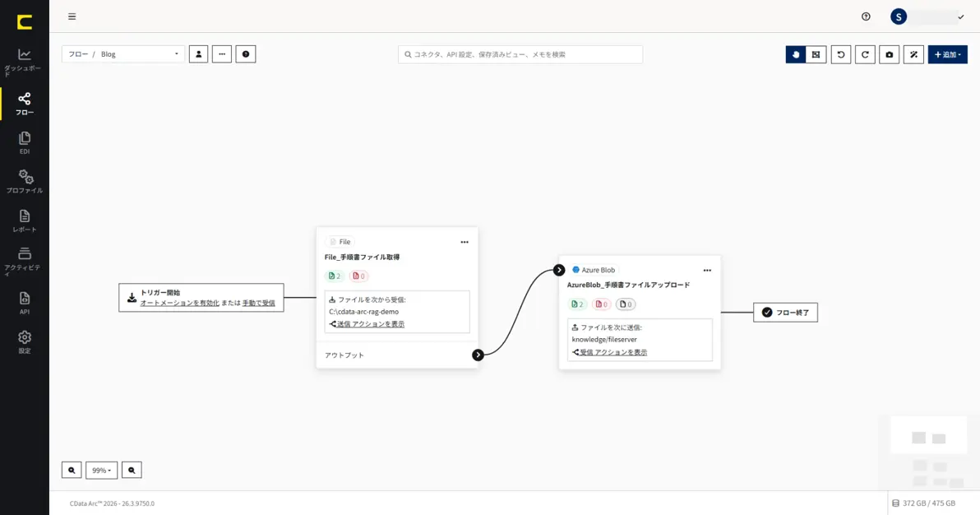Screen dimensions: 980x515
Task: Click the CData logo in sidebar
Action: tap(25, 22)
